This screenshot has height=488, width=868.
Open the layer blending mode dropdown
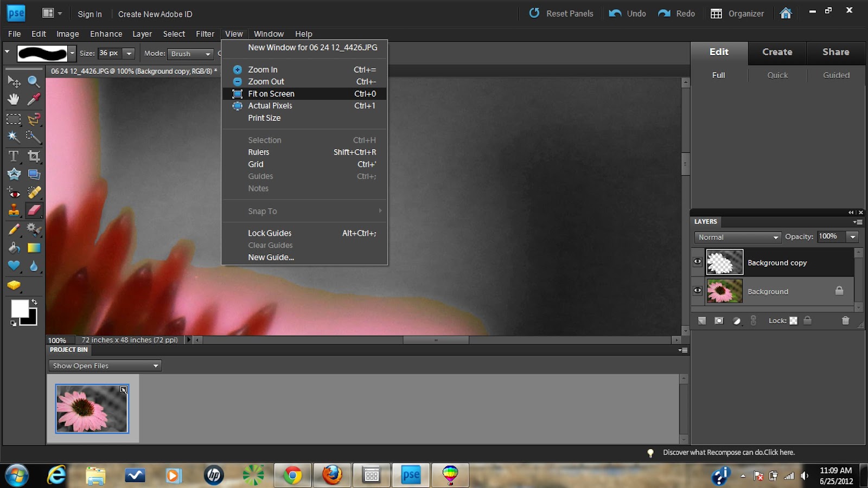tap(738, 237)
